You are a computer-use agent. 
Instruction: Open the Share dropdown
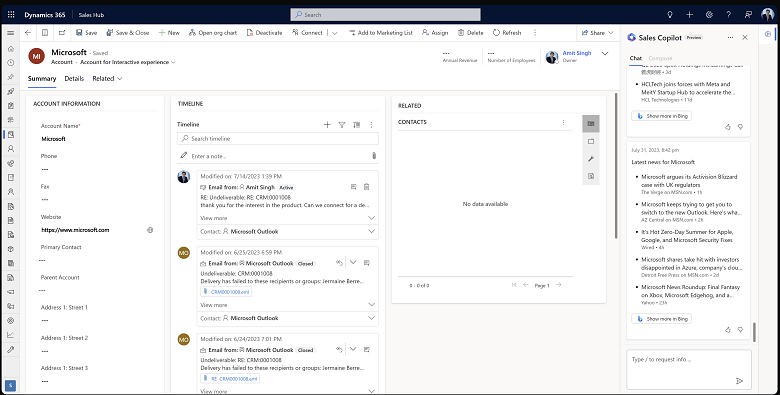click(597, 33)
